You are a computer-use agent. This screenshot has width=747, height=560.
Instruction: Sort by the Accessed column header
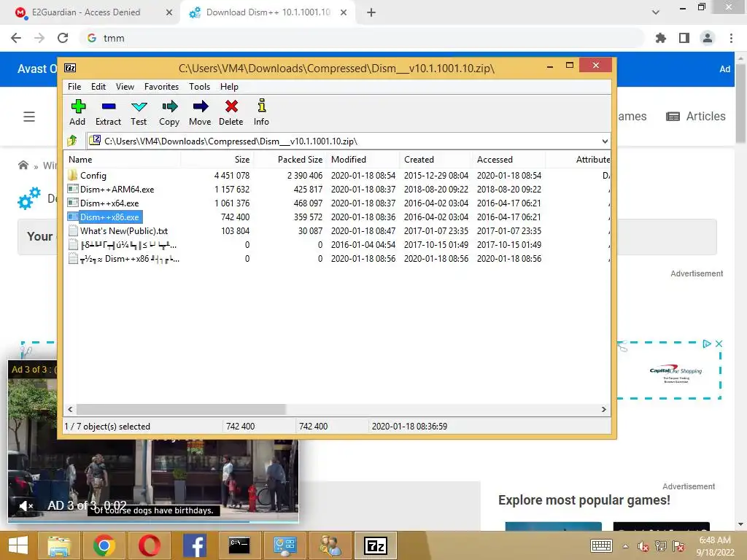click(508, 160)
